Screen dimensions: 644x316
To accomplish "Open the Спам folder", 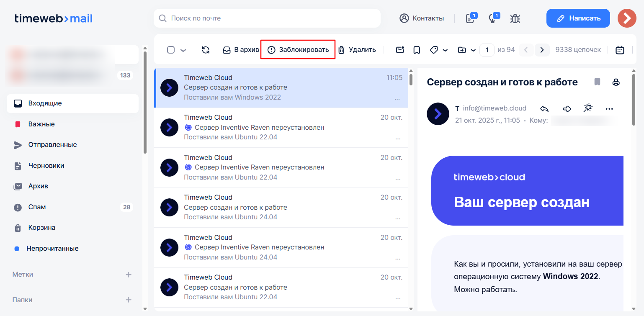I will (37, 207).
